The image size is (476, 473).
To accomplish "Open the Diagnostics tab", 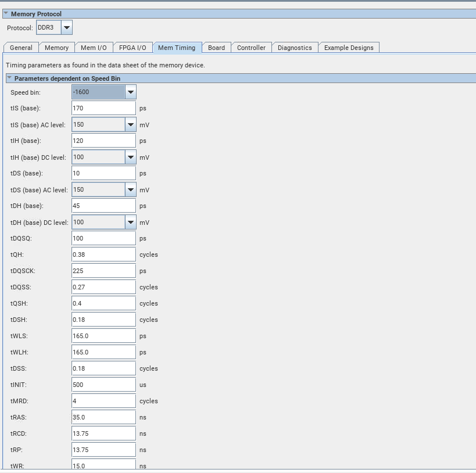I will pyautogui.click(x=295, y=48).
